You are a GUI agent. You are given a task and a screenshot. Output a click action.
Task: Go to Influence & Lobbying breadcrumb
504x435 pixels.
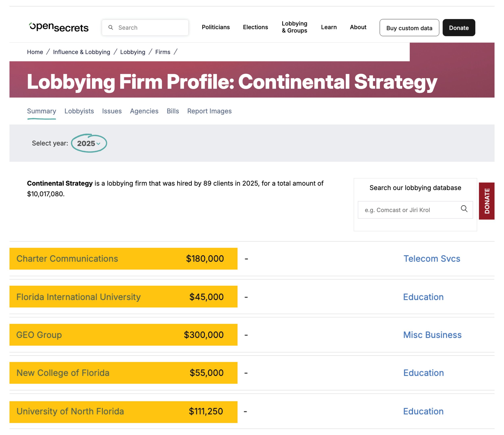[81, 52]
